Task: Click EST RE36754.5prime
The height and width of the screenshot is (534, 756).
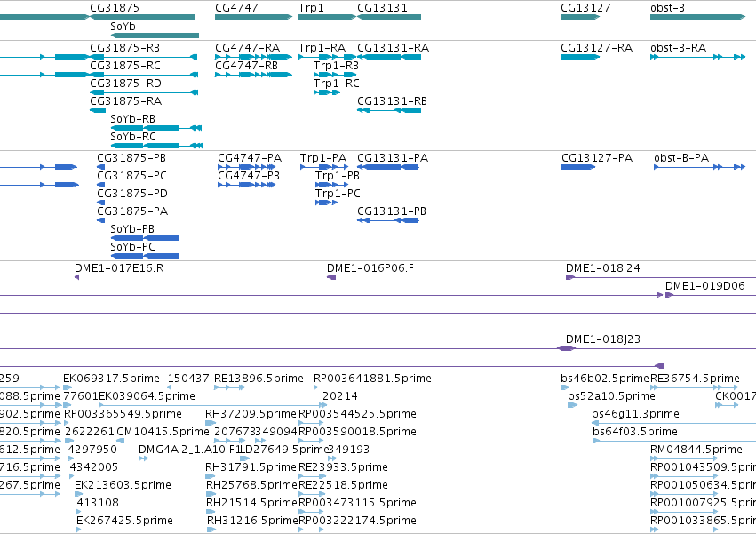Action: 695,387
